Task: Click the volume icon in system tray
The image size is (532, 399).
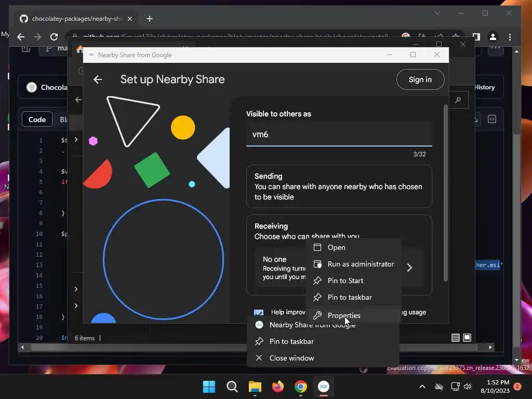Action: click(468, 387)
